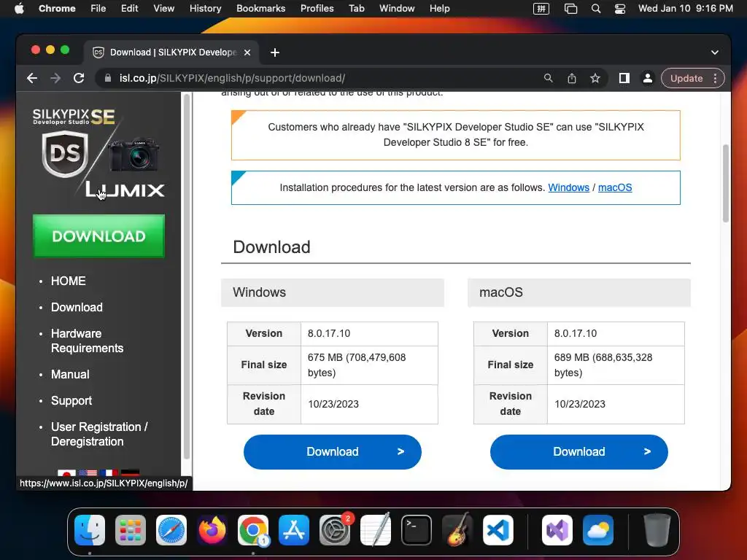Open Finder from the Dock
747x560 pixels.
[90, 530]
